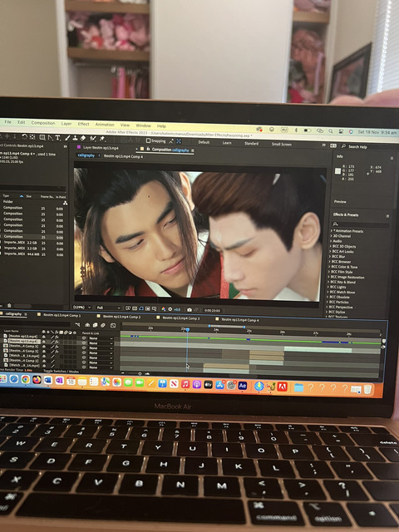Click the timeline zoom slider handle
Viewport: 399px width, 532px height.
(140, 373)
